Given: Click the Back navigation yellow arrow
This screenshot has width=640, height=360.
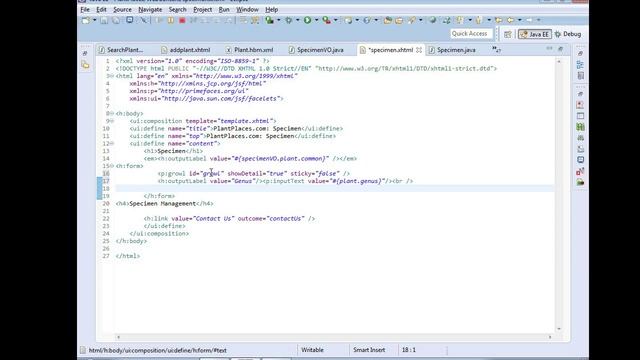Looking at the screenshot, I should (x=510, y=20).
